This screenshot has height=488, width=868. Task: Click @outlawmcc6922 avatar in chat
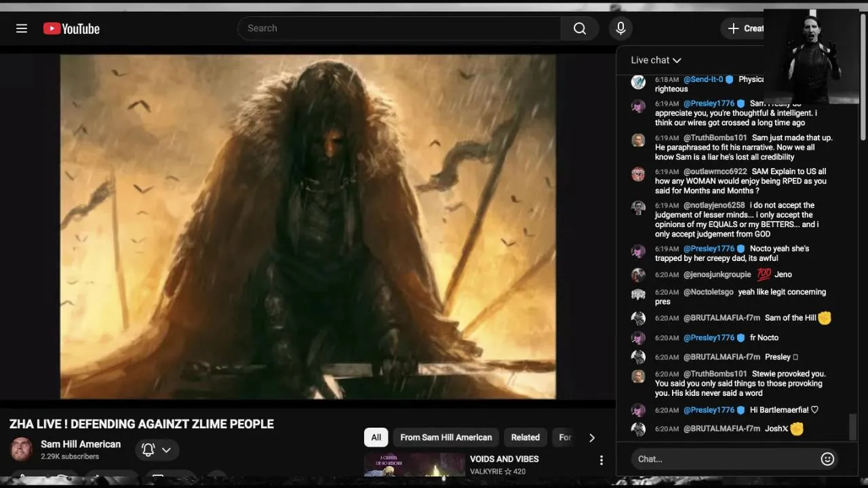(x=638, y=174)
